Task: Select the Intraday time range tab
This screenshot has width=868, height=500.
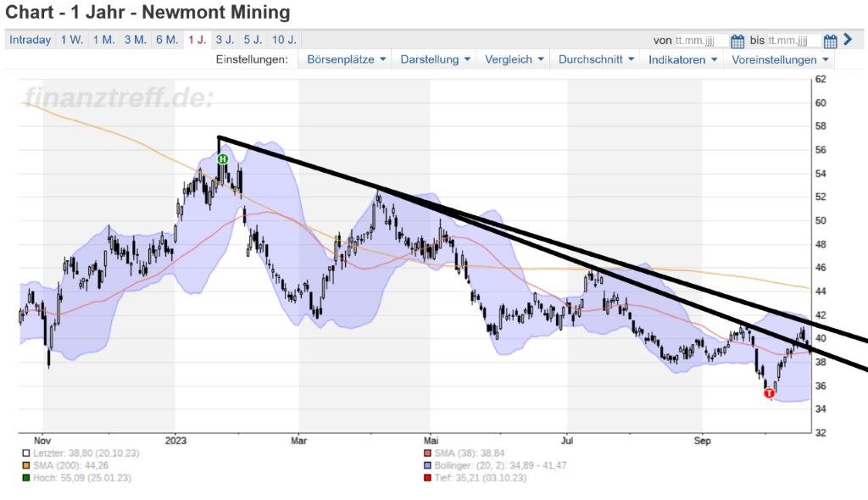Action: (30, 40)
